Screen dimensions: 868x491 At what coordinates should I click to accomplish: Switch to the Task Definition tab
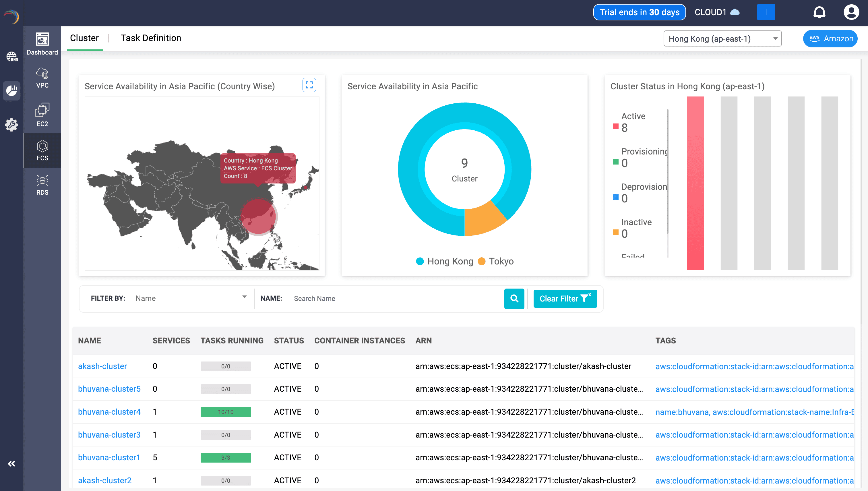tap(151, 38)
